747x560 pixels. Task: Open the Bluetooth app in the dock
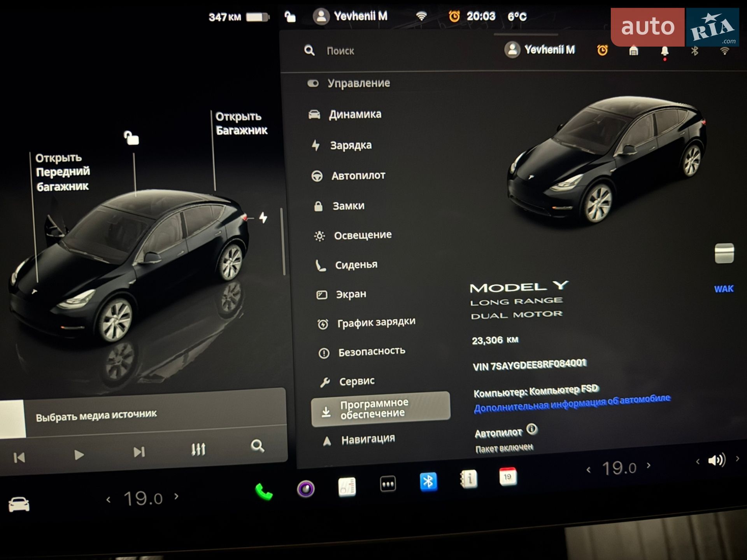[428, 481]
